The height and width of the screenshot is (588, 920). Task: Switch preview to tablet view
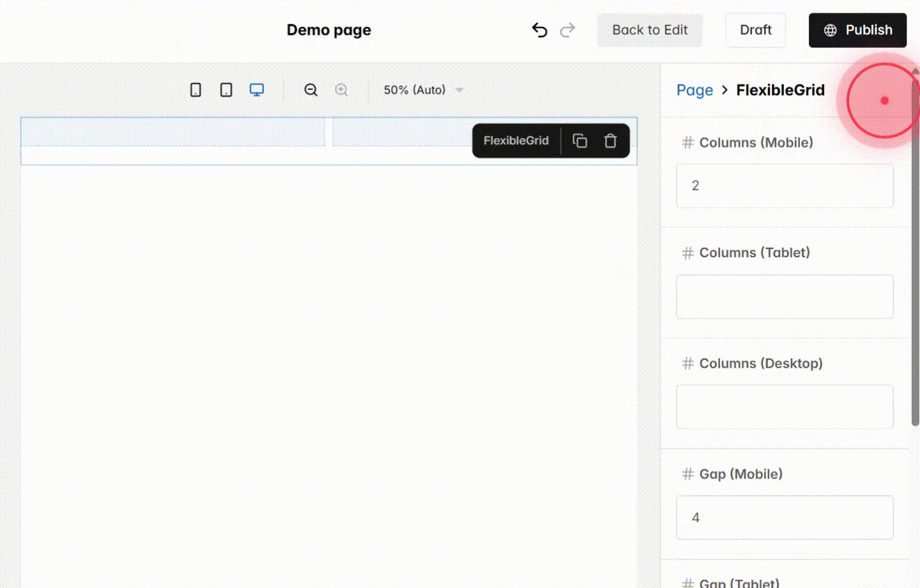(226, 89)
